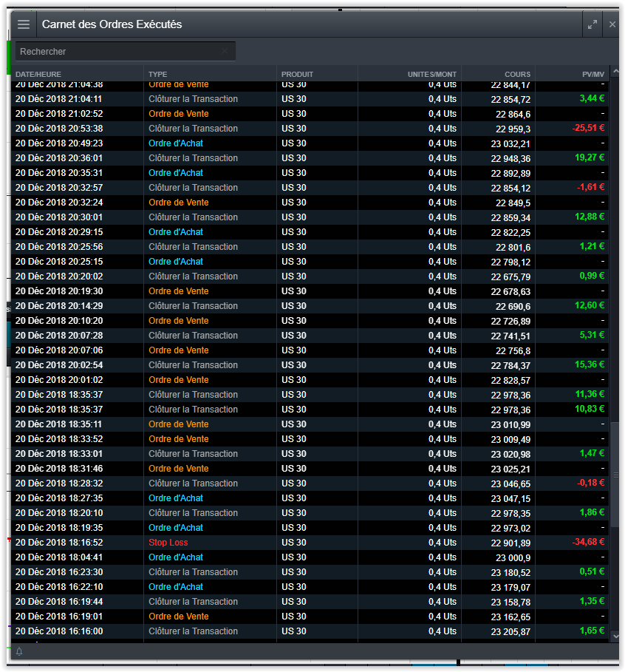Select the 5,31 € profit value
This screenshot has width=625, height=672.
[592, 335]
